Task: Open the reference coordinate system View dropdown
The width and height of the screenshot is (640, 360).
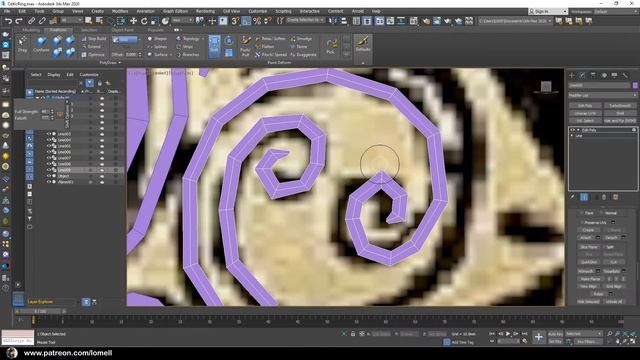Action: tap(182, 20)
